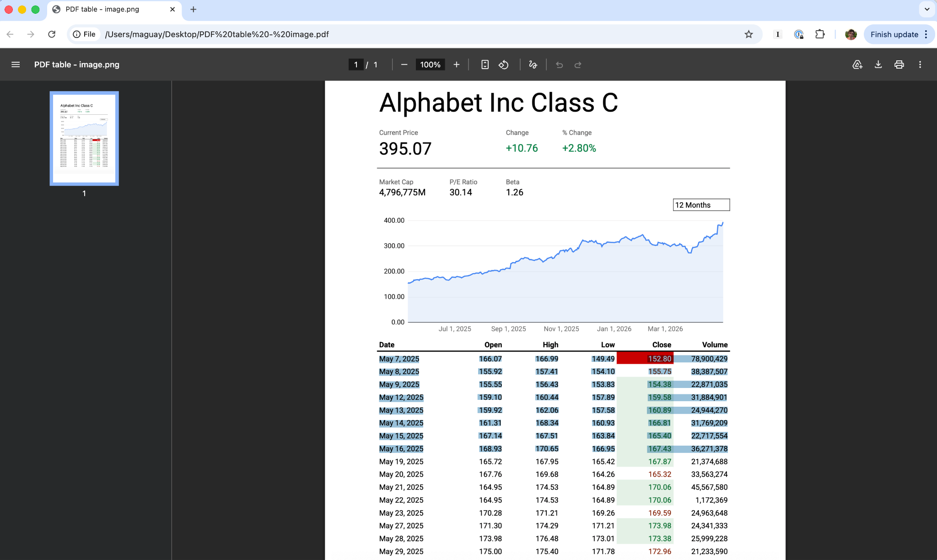Click the May 19, 2025 date cell
Image resolution: width=937 pixels, height=560 pixels.
pos(401,462)
